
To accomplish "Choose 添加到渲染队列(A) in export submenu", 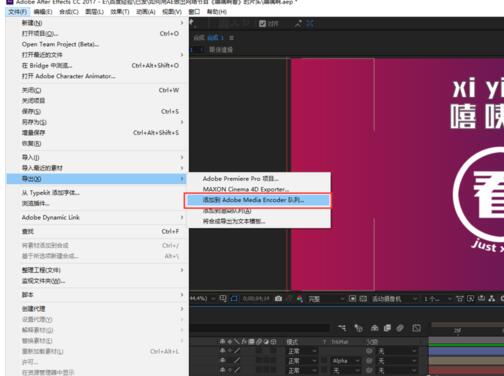I will 260,211.
